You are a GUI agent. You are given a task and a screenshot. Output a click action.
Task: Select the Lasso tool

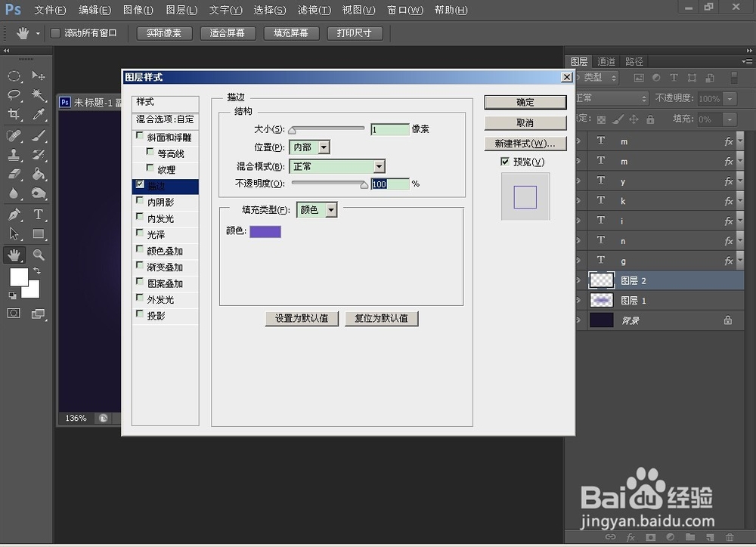coord(14,95)
